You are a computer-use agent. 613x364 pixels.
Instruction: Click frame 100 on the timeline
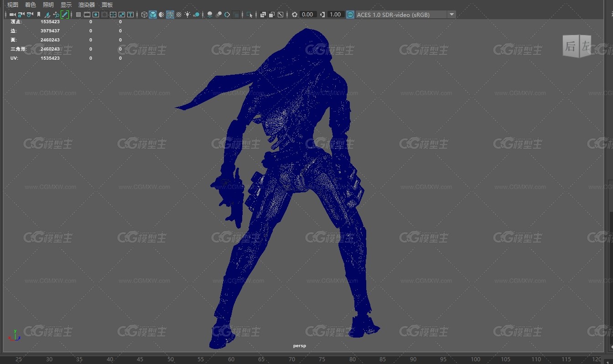coord(475,359)
